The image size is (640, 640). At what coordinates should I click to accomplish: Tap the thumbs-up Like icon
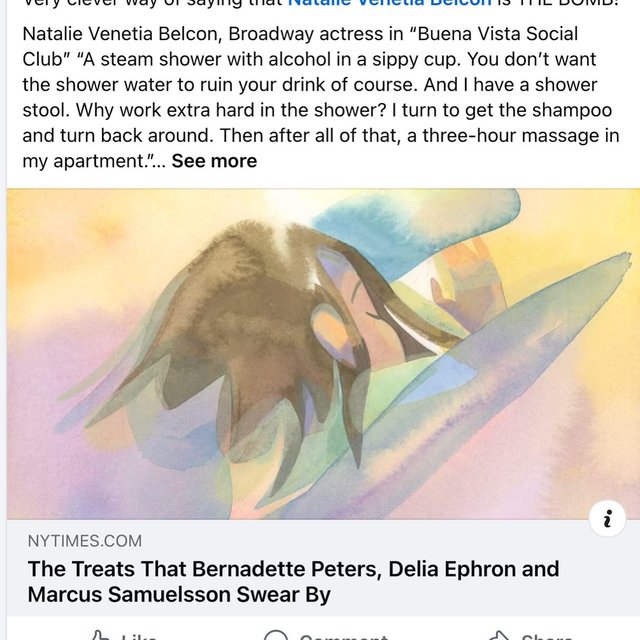click(x=100, y=636)
